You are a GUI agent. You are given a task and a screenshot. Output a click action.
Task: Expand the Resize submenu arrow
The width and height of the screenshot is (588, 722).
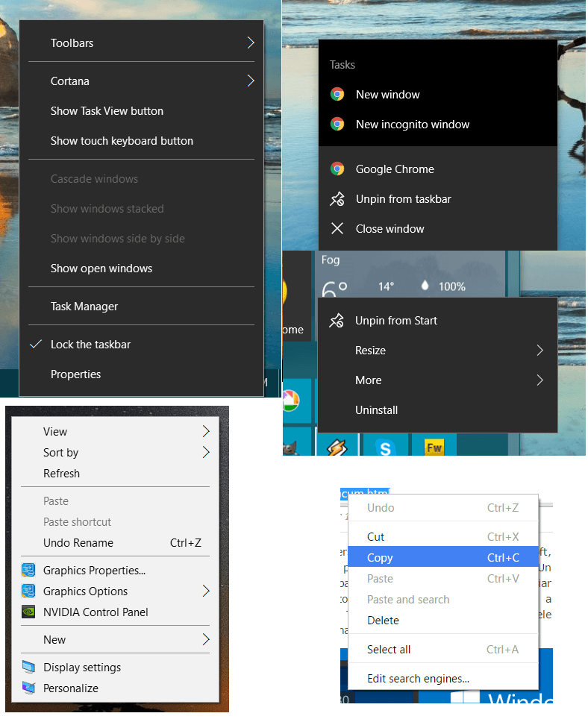539,351
